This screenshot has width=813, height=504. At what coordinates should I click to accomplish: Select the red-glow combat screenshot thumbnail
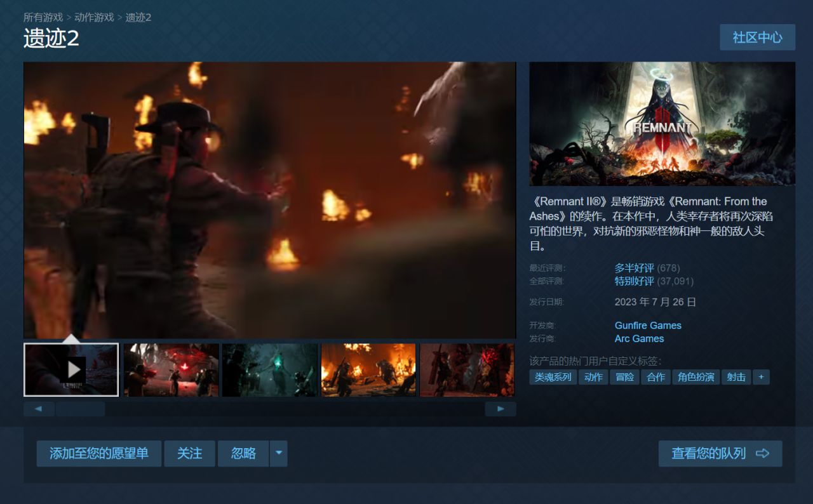[x=171, y=370]
